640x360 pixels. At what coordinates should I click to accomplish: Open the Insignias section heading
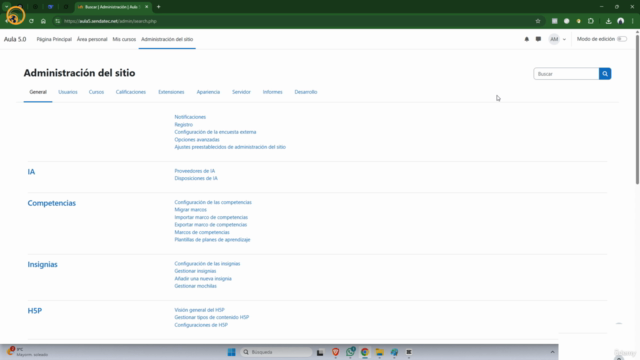coord(42,264)
